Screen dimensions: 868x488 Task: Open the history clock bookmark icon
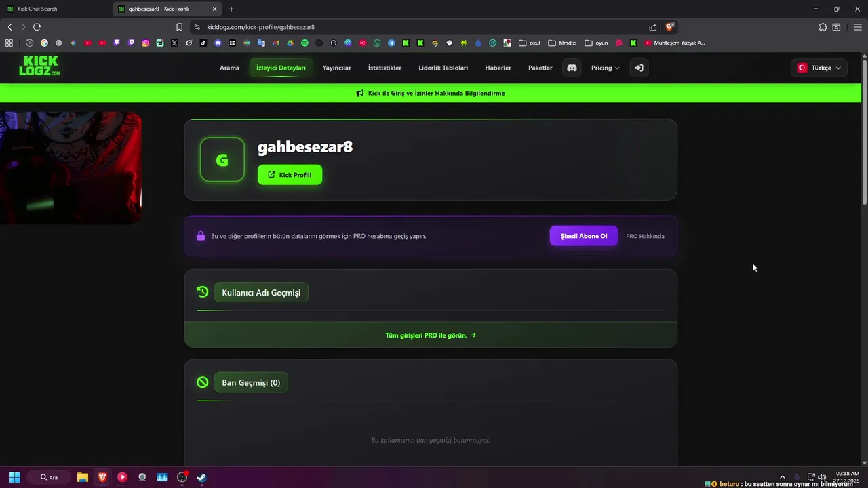(x=30, y=43)
